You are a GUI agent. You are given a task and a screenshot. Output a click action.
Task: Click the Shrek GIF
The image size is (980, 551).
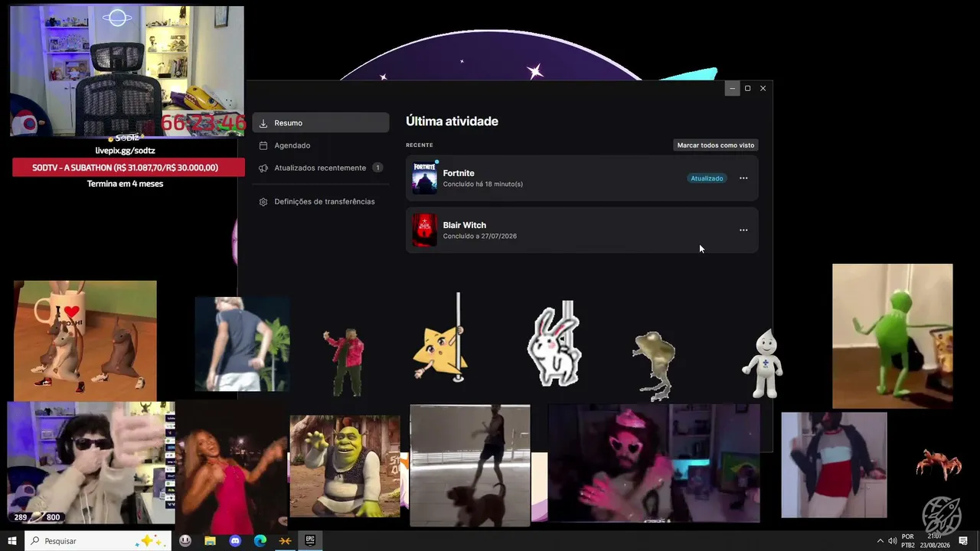pos(345,466)
